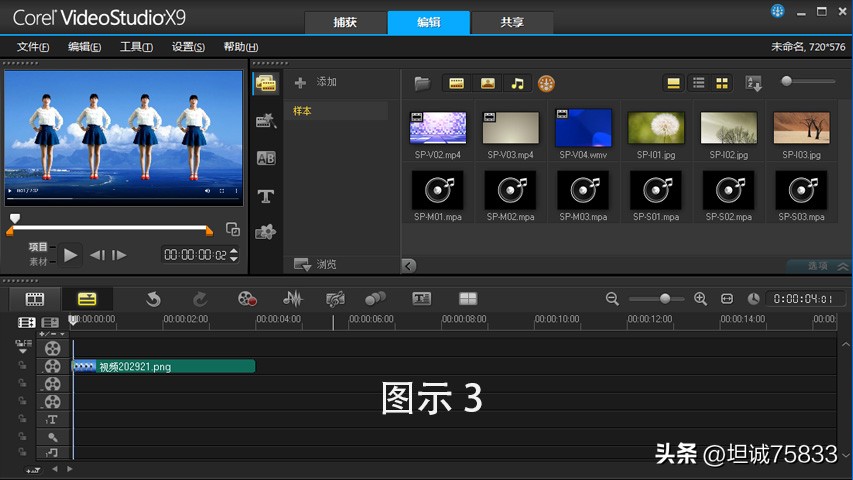The image size is (853, 480).
Task: Click the Sort library A-Z icon
Action: pyautogui.click(x=754, y=83)
